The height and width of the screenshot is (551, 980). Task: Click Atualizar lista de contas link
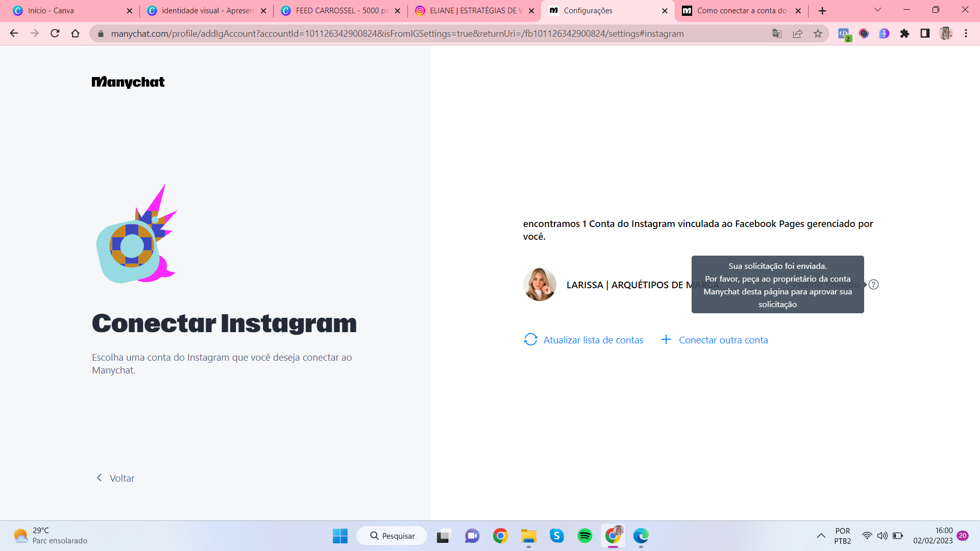point(593,340)
